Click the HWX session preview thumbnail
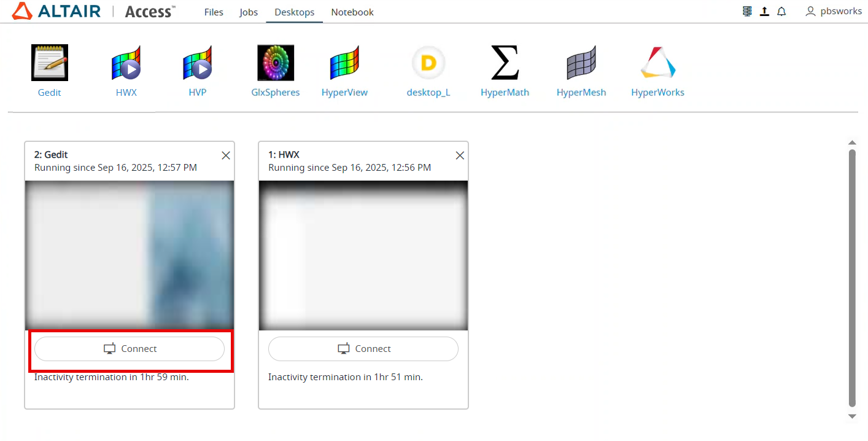 [363, 256]
